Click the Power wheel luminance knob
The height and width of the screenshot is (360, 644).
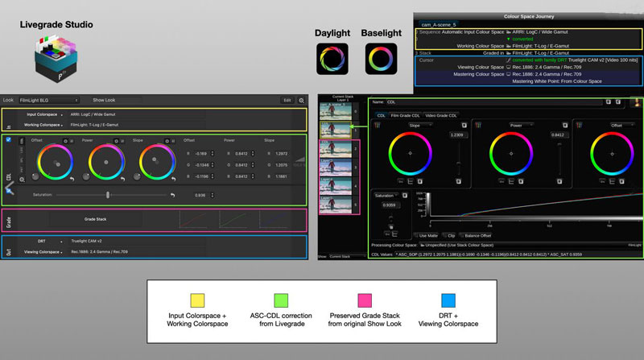point(86,177)
